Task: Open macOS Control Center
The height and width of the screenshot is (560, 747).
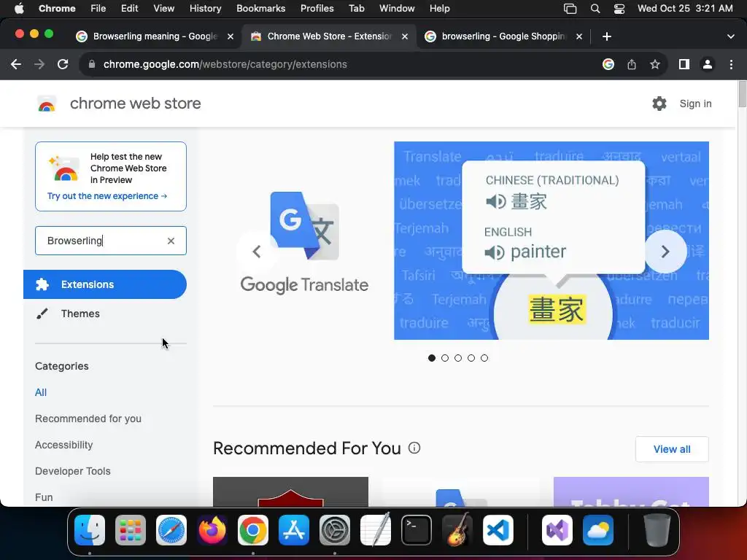Action: 619,8
